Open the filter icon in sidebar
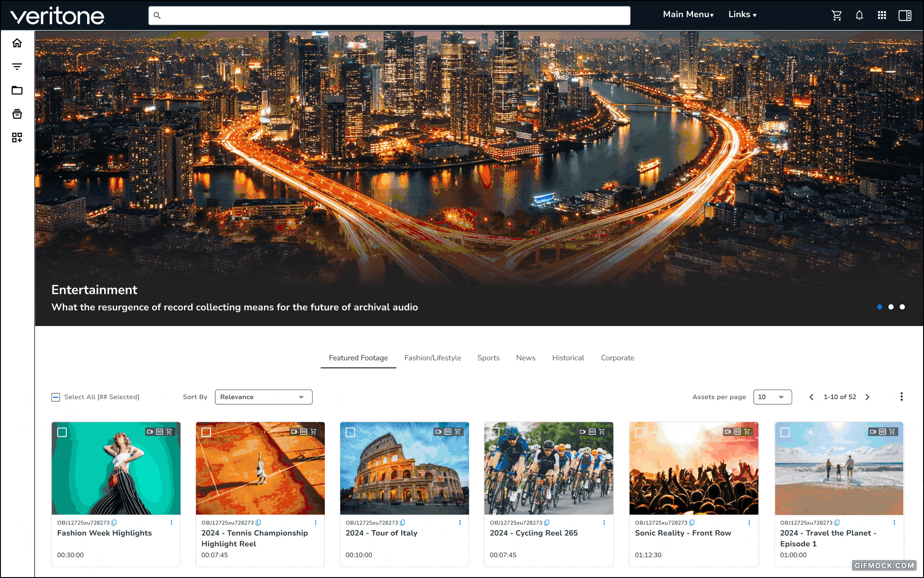The height and width of the screenshot is (578, 924). click(x=17, y=67)
